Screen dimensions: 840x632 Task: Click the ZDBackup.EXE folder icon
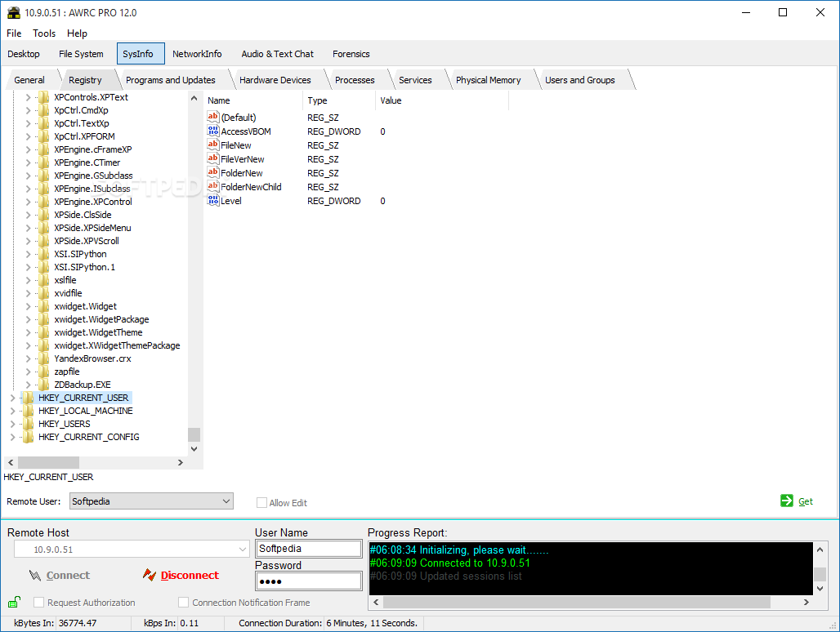coord(44,385)
